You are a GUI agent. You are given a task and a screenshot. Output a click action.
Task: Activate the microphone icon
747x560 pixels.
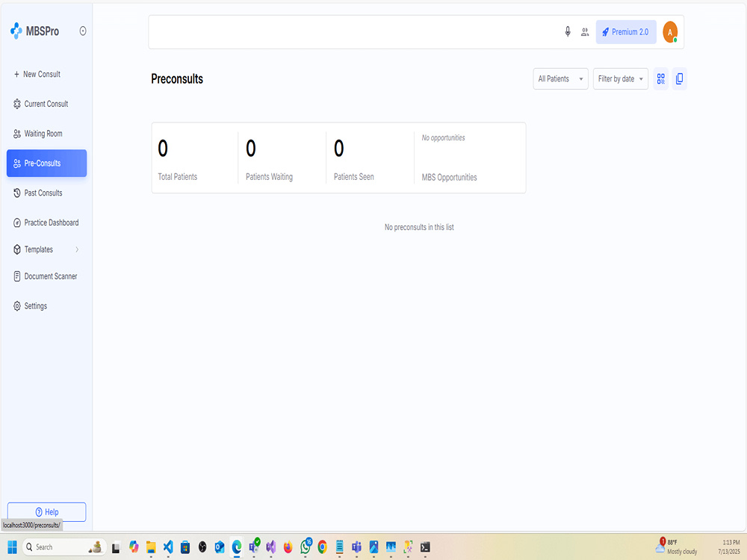click(x=568, y=32)
